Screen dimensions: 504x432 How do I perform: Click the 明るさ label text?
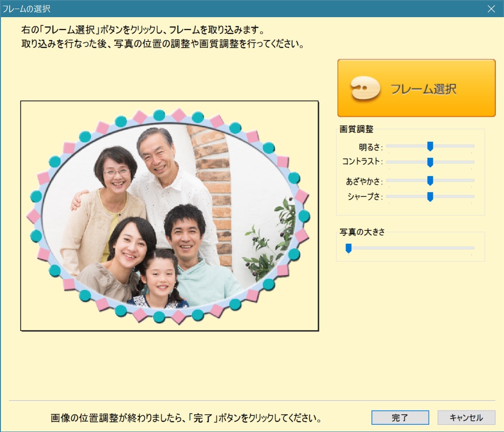click(x=371, y=147)
